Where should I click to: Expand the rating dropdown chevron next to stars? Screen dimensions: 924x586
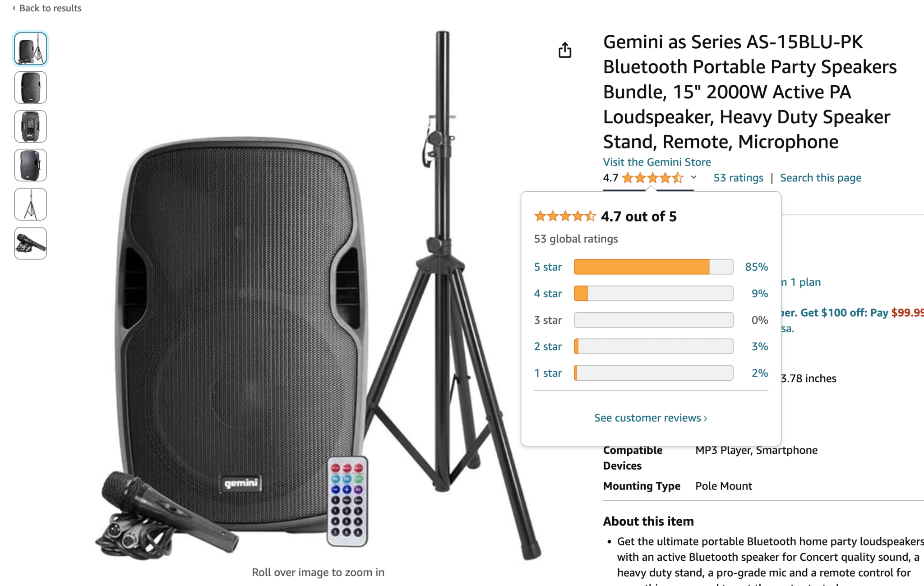point(693,177)
